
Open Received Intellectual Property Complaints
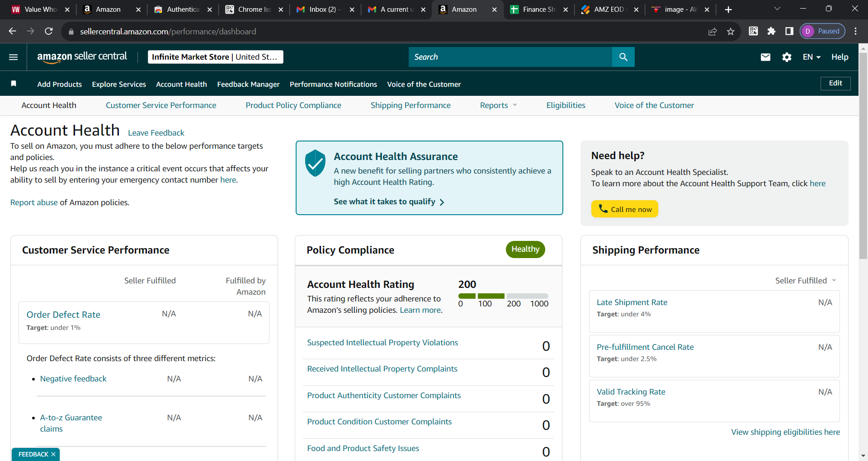point(382,369)
